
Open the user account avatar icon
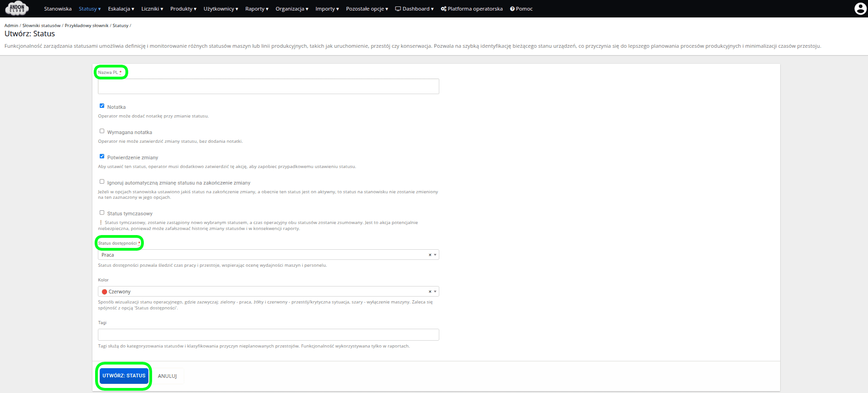860,9
